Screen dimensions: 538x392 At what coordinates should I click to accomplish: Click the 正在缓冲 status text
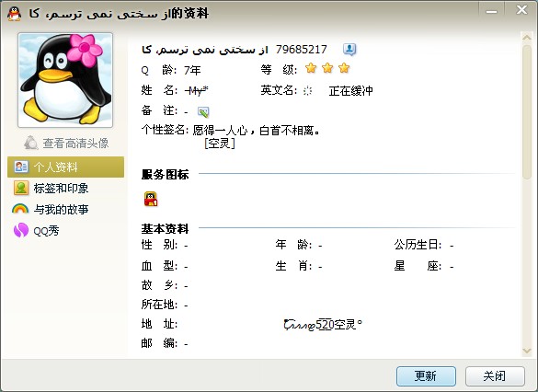(350, 91)
